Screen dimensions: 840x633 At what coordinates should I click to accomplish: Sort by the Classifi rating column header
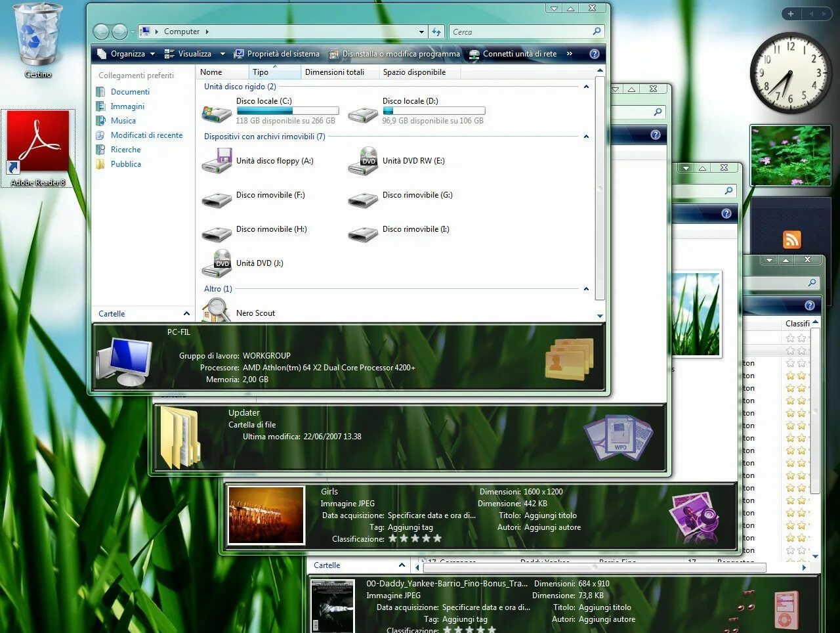point(797,324)
